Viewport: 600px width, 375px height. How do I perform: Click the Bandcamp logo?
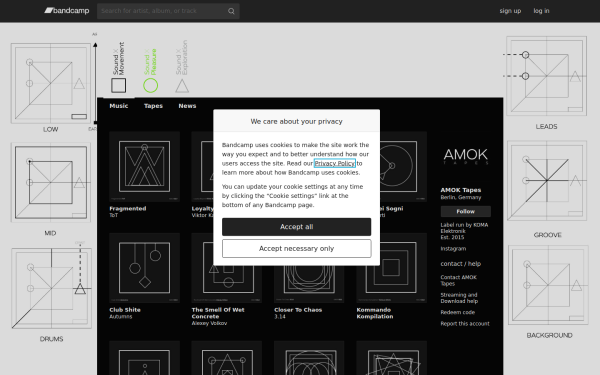(67, 11)
